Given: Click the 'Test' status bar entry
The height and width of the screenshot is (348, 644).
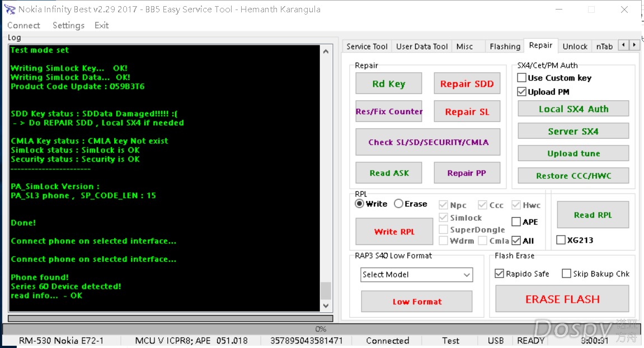Looking at the screenshot, I should pyautogui.click(x=450, y=341).
